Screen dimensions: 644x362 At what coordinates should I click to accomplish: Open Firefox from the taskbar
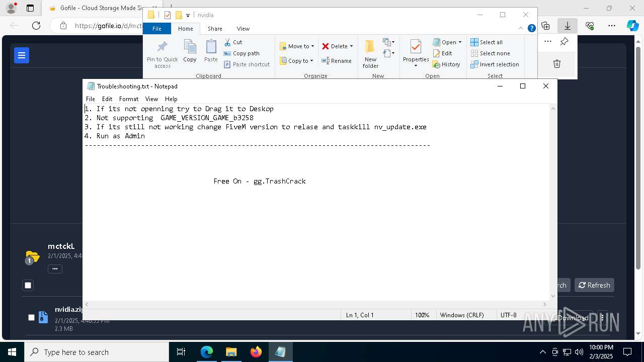pyautogui.click(x=256, y=352)
